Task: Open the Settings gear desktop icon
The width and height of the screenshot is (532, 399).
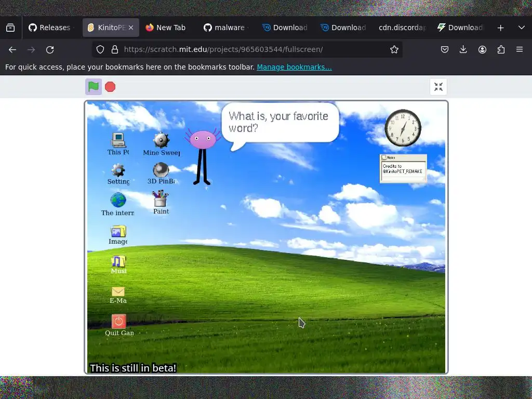Action: point(118,174)
